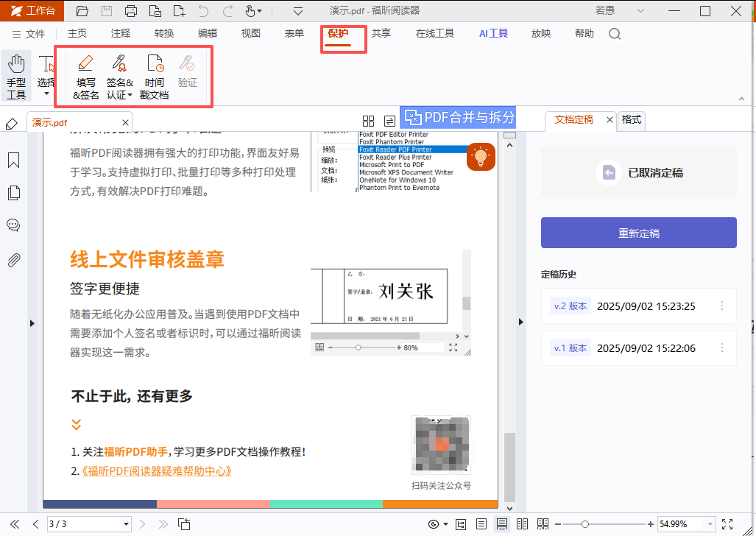The height and width of the screenshot is (536, 756).
Task: Open the zoom percentage dropdown
Action: [710, 524]
